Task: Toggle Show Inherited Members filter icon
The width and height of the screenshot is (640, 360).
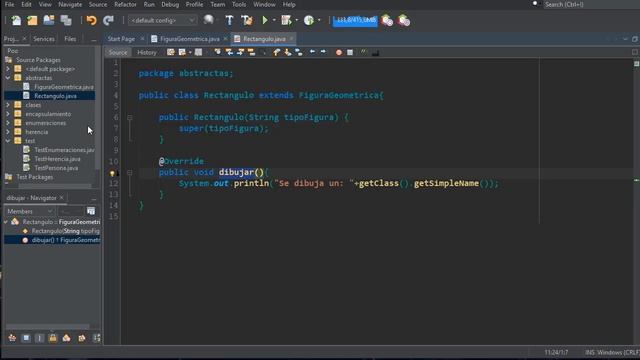Action: 12,338
